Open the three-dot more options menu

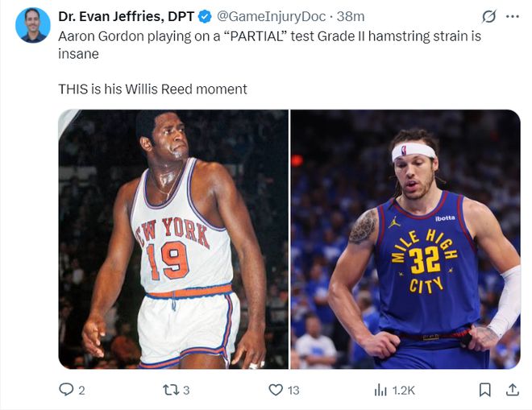[x=512, y=16]
